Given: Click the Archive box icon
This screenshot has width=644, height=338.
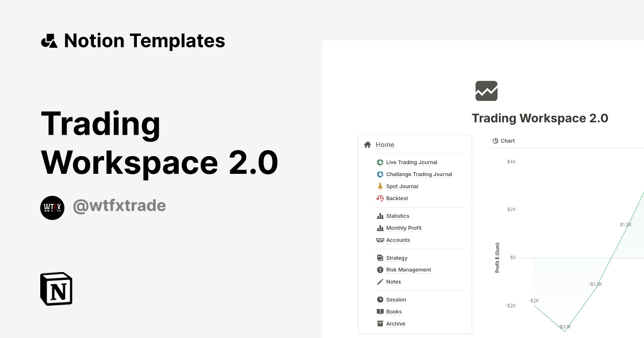Looking at the screenshot, I should click(x=380, y=324).
